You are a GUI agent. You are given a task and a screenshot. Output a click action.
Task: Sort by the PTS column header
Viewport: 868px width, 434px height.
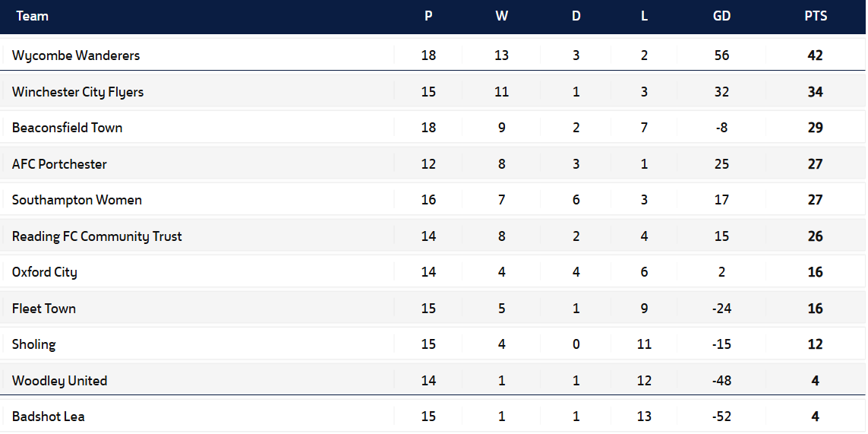pos(816,16)
